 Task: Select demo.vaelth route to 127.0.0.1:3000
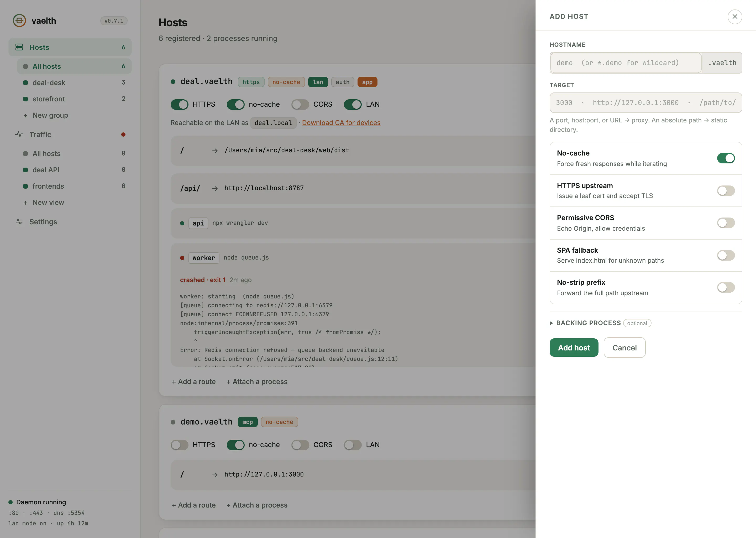point(353,474)
